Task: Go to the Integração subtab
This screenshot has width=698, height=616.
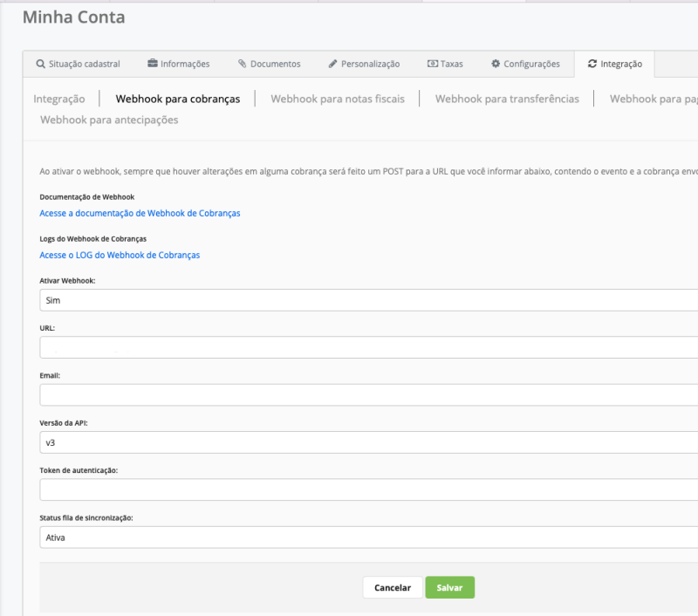Action: (59, 99)
